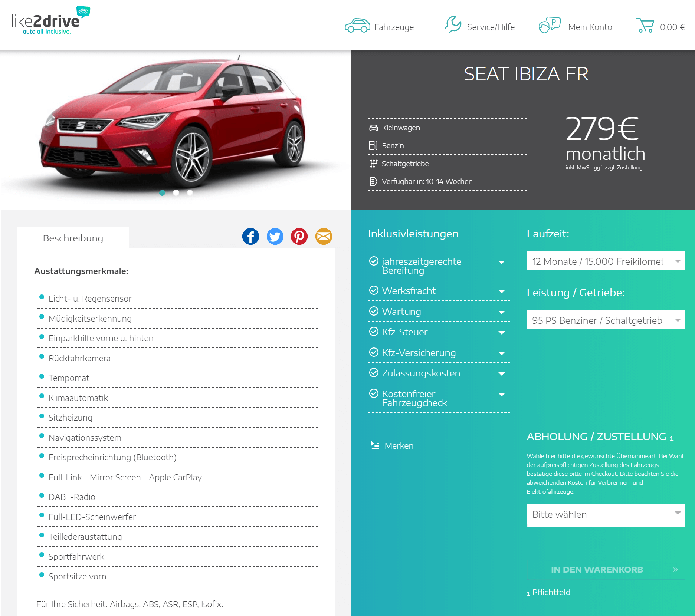Share via email icon
This screenshot has height=616, width=695.
(324, 236)
